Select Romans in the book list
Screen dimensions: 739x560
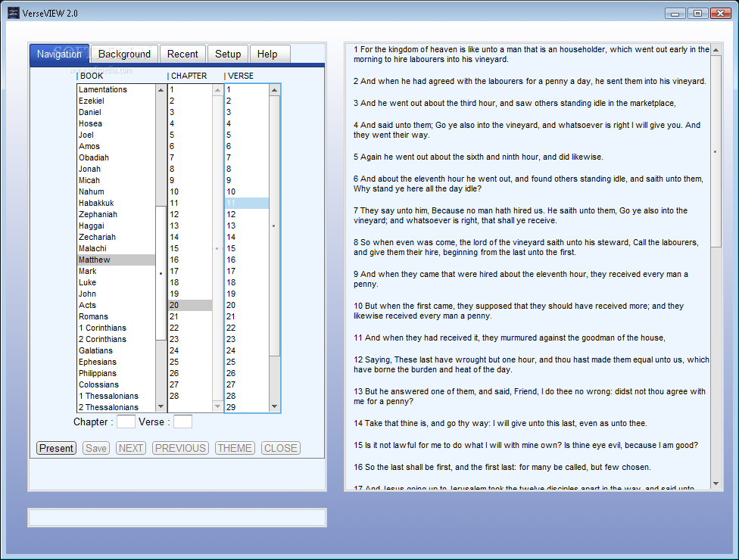click(116, 316)
